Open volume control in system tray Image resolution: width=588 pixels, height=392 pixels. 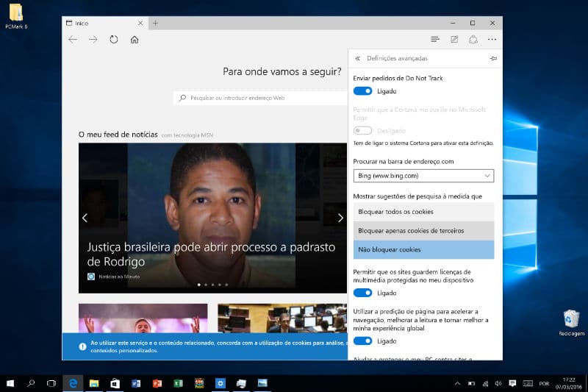tap(498, 383)
